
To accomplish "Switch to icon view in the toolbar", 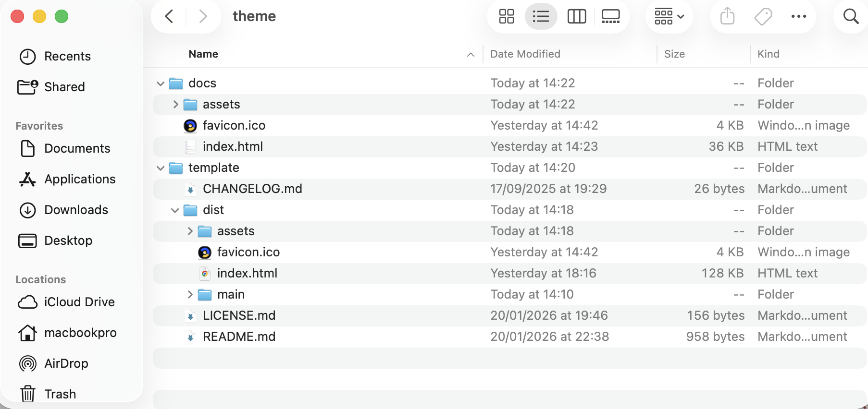I will 506,16.
